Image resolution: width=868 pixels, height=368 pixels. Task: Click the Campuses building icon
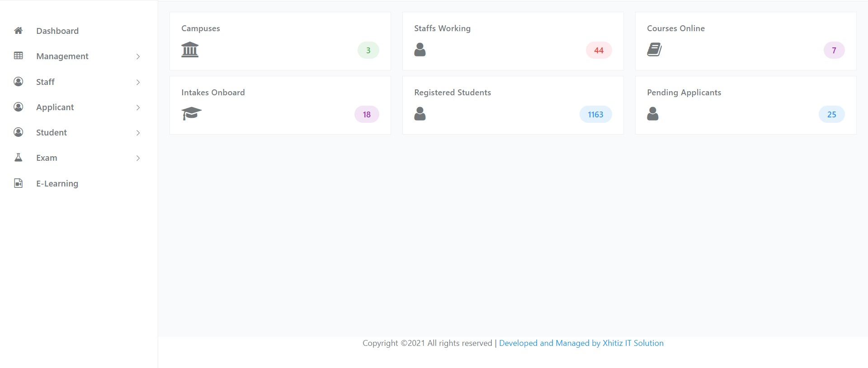190,50
